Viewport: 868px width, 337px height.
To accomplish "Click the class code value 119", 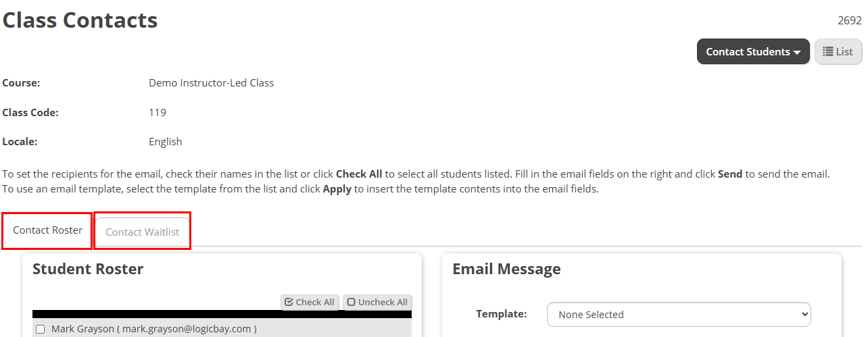I will tap(158, 113).
